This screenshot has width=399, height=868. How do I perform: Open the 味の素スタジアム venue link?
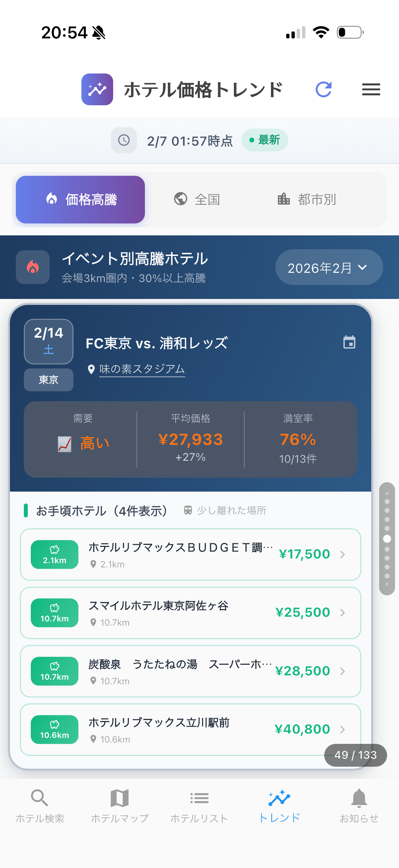coord(141,369)
